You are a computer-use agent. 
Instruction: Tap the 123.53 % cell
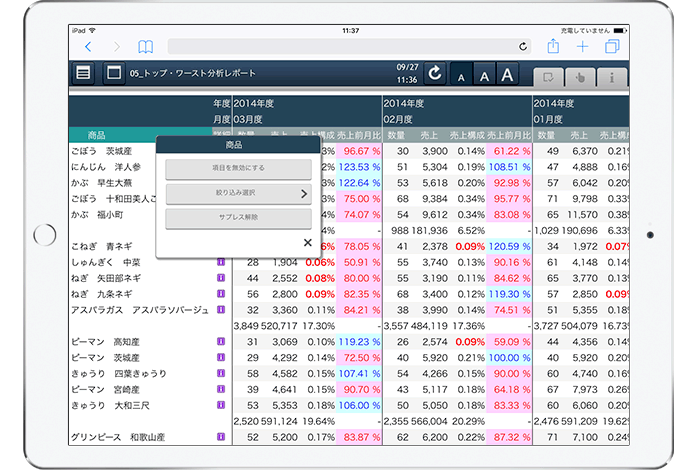(359, 167)
